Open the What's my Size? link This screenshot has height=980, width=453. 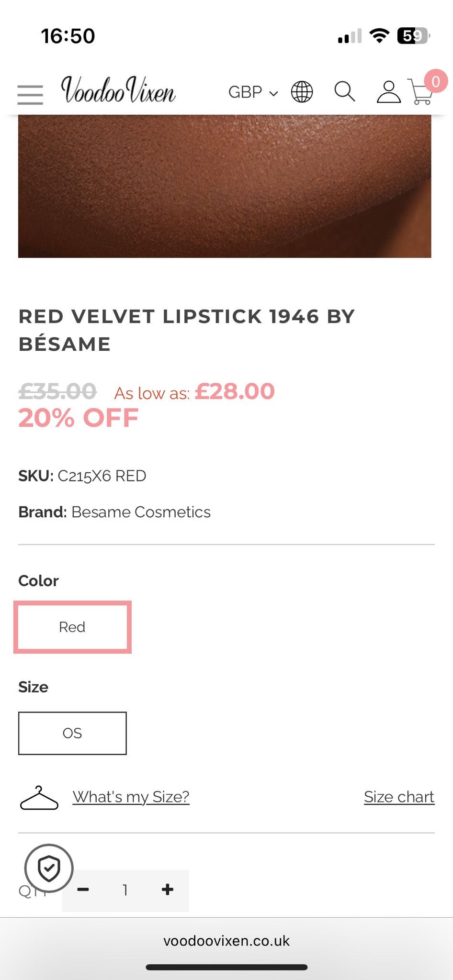tap(131, 797)
